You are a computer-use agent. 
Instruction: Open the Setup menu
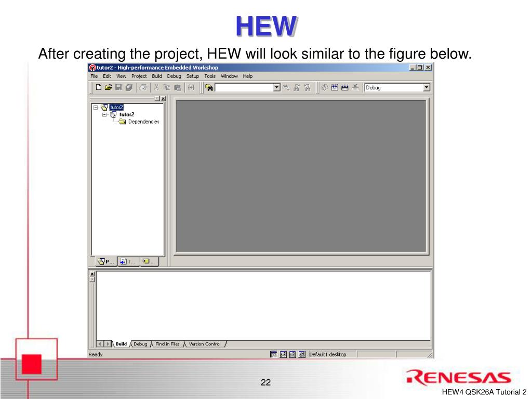tap(192, 76)
